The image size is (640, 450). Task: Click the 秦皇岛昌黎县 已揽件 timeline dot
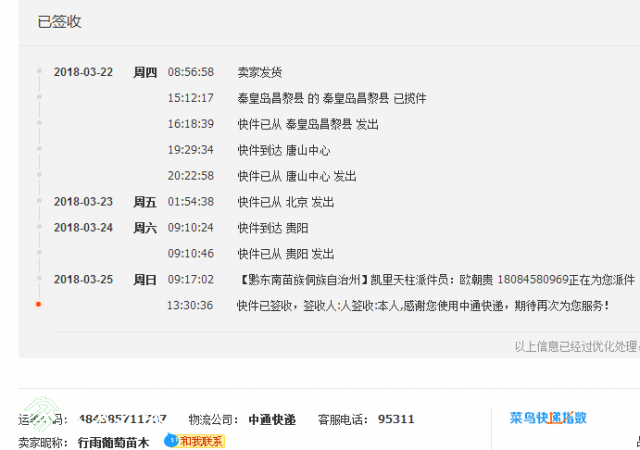(39, 97)
